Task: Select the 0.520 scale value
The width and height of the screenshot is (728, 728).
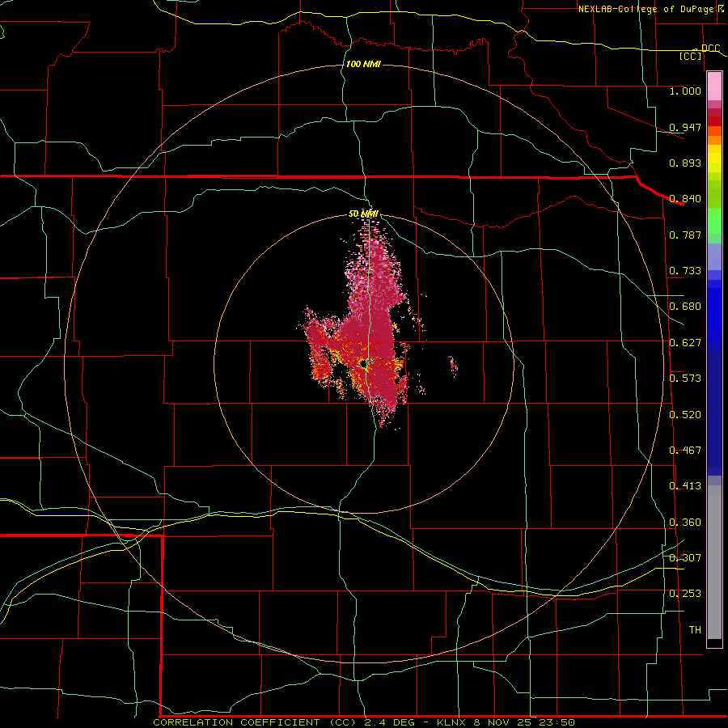Action: (x=685, y=414)
